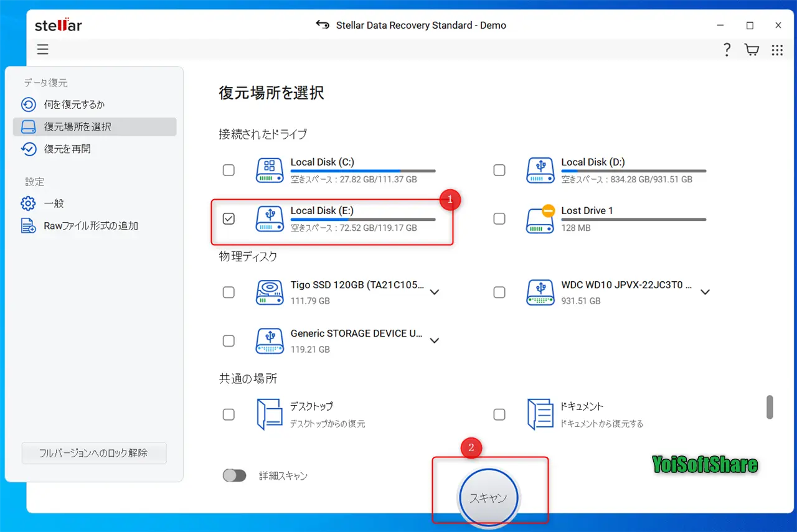Click the Local Disk (C:) drive icon

point(270,170)
